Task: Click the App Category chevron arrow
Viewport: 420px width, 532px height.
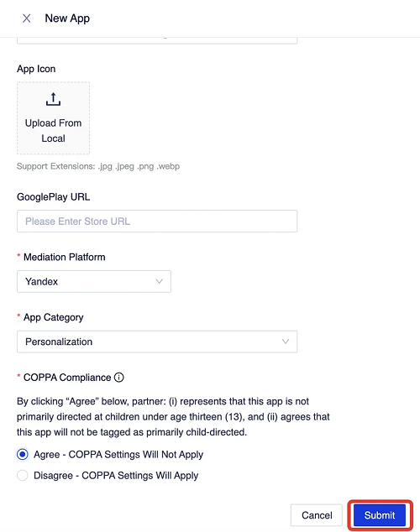Action: click(x=286, y=342)
